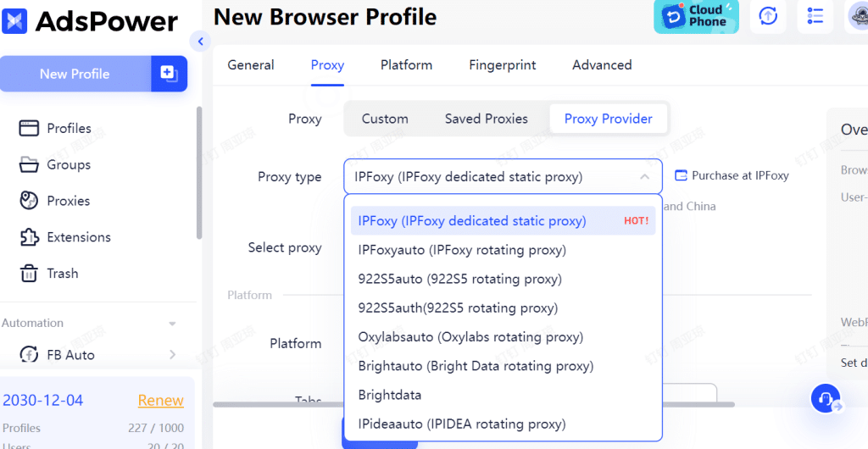Screen dimensions: 868x449
Task: Open the user avatar menu
Action: [858, 16]
